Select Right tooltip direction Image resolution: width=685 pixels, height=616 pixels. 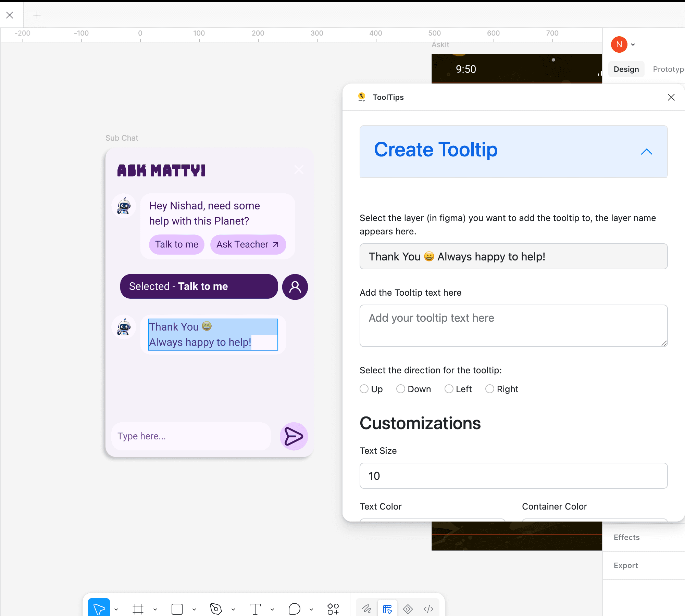[x=490, y=389]
